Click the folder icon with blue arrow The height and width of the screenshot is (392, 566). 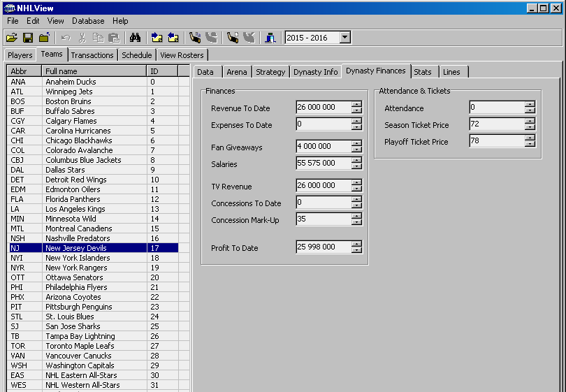[45, 38]
